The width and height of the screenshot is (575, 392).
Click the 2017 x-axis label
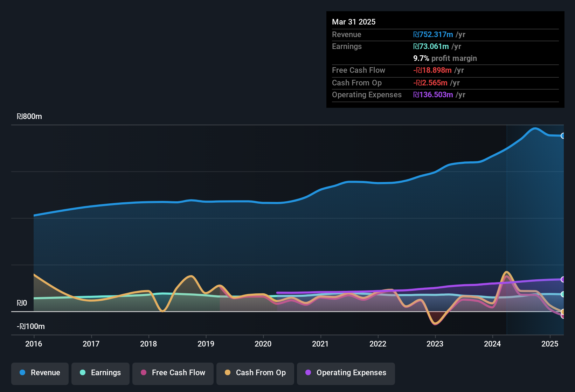tap(91, 344)
